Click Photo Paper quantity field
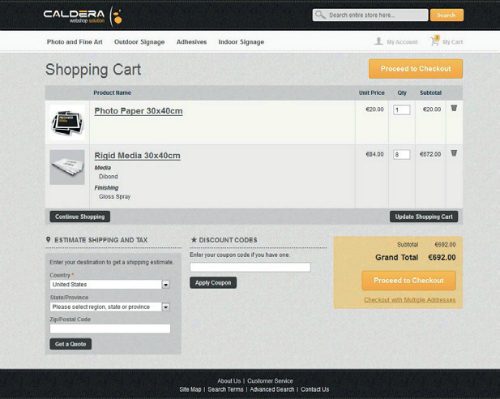 401,110
